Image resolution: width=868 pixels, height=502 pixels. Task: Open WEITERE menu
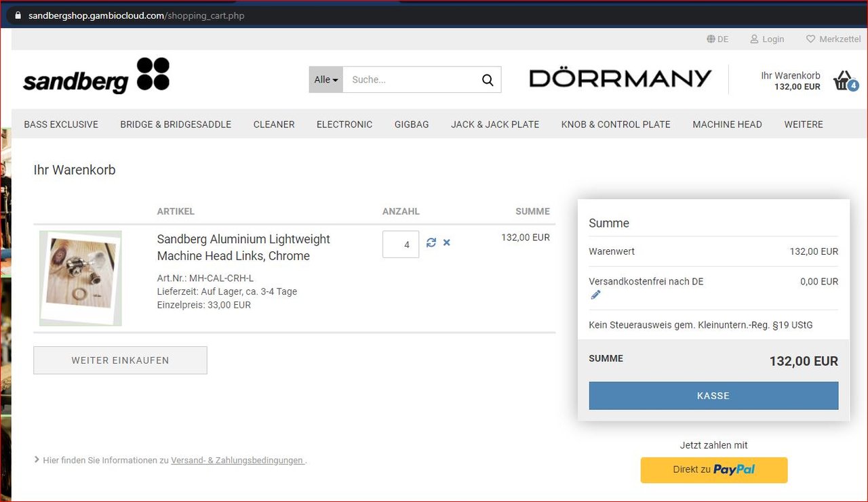click(x=804, y=124)
